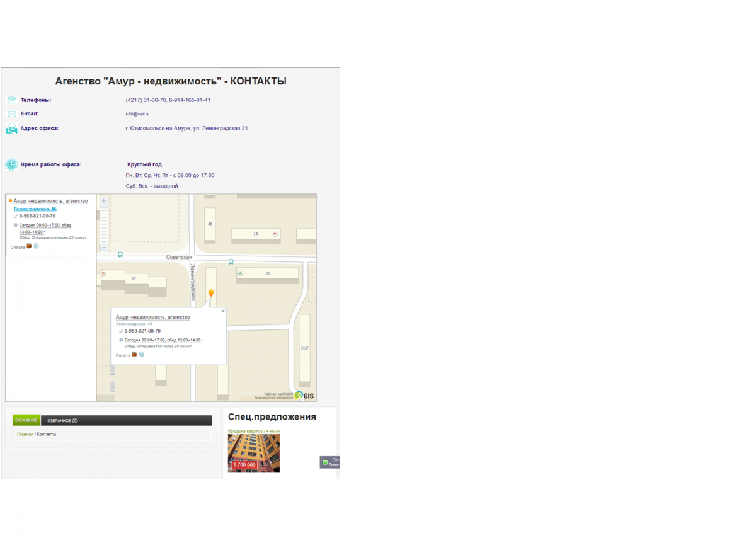
Task: Click the medical cross icon on building 14
Action: click(x=275, y=234)
